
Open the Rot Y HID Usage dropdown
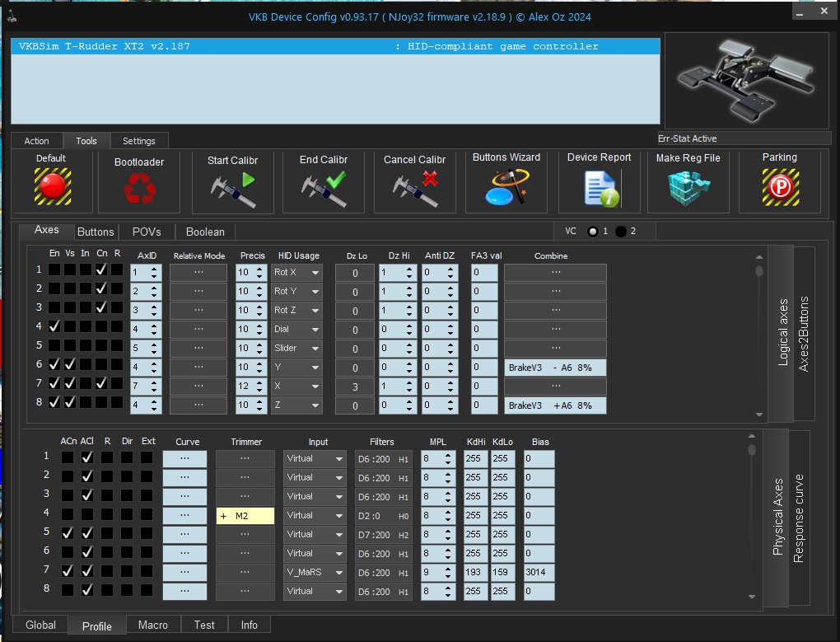[296, 292]
